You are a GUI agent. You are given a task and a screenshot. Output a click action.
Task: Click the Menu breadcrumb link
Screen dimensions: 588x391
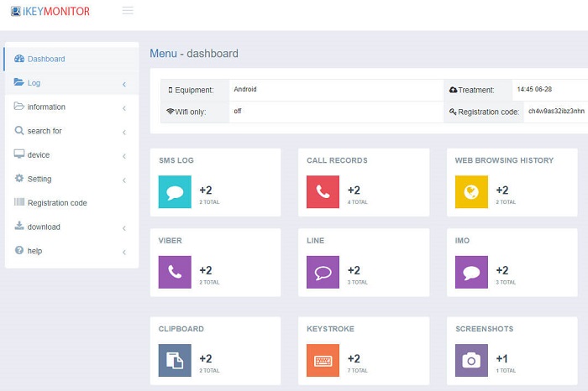163,54
